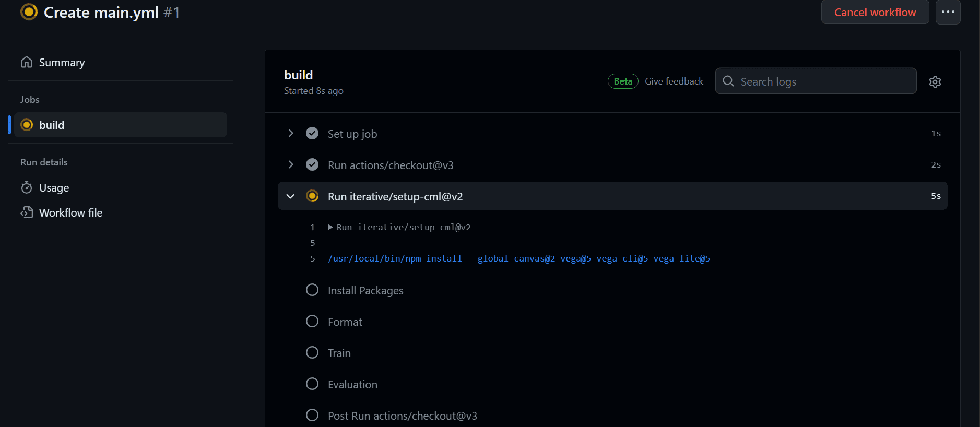Click the setup-cml in-progress status icon
The image size is (980, 427).
coord(312,196)
